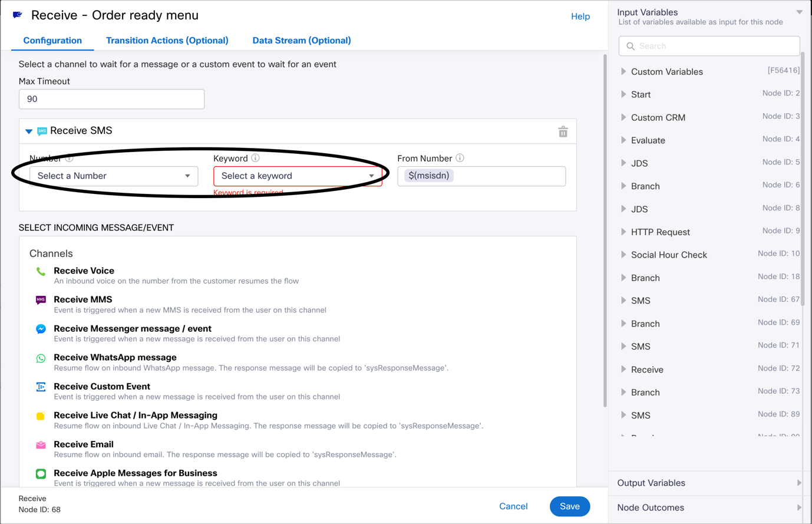Click the Cancel button

tap(513, 506)
